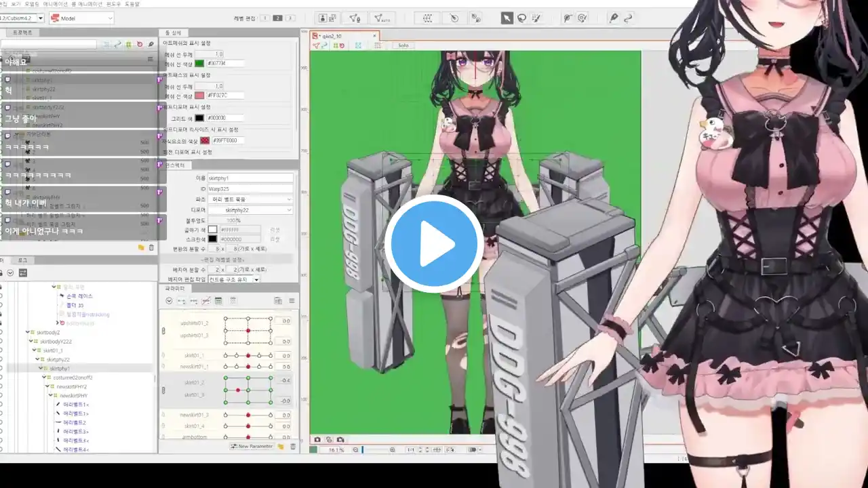Open the deformer dropdown skirtphy22
The image size is (868, 488).
[250, 210]
